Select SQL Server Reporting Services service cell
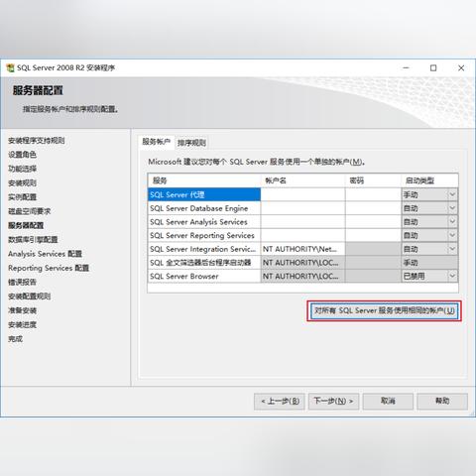Screen dimensions: 476x476 (x=204, y=235)
